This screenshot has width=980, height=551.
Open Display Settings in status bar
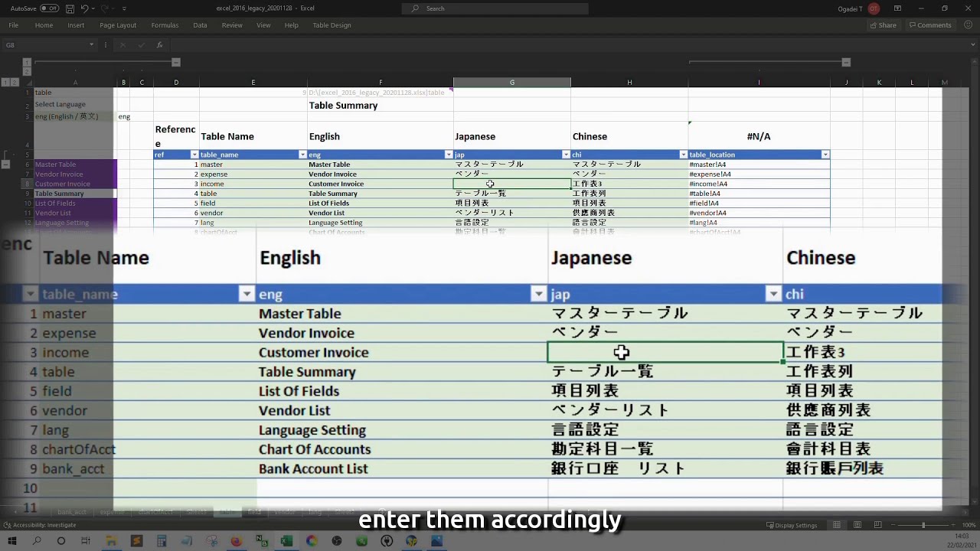tap(792, 525)
